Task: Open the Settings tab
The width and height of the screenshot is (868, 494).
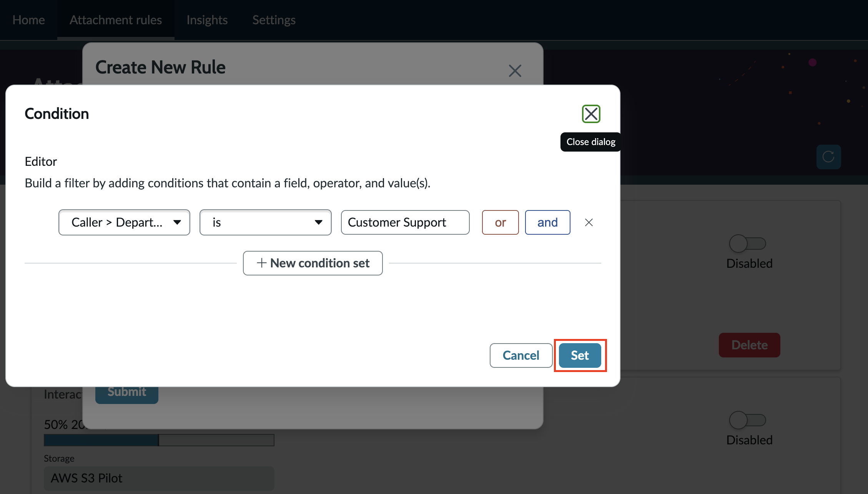Action: 274,20
